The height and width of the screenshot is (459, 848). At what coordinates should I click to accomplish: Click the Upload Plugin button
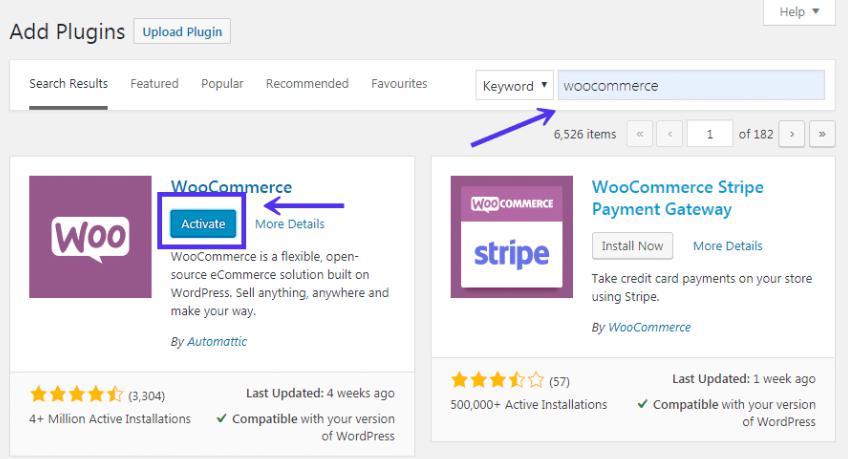[182, 31]
